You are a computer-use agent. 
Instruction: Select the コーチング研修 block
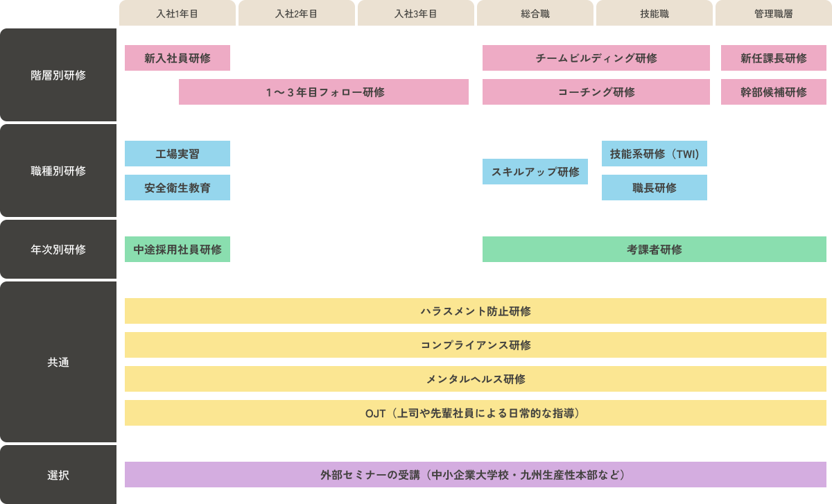coord(596,92)
